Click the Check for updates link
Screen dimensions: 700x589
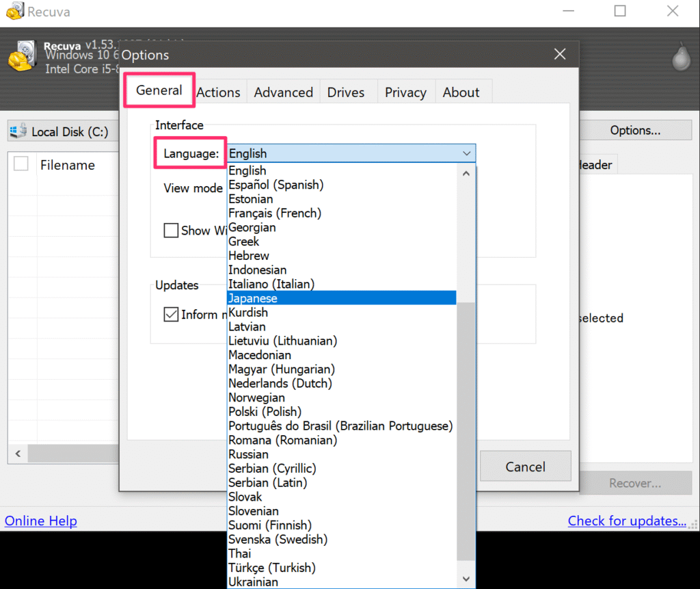tap(627, 521)
